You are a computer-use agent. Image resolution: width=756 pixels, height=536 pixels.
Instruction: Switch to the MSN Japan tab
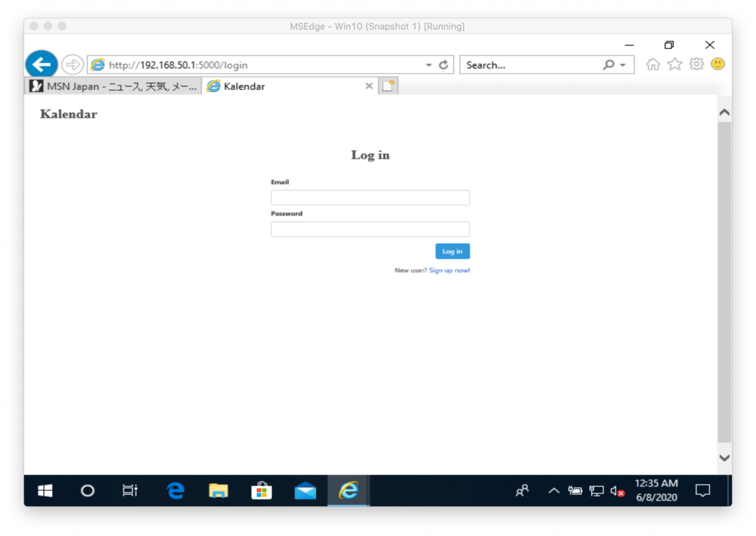click(113, 86)
